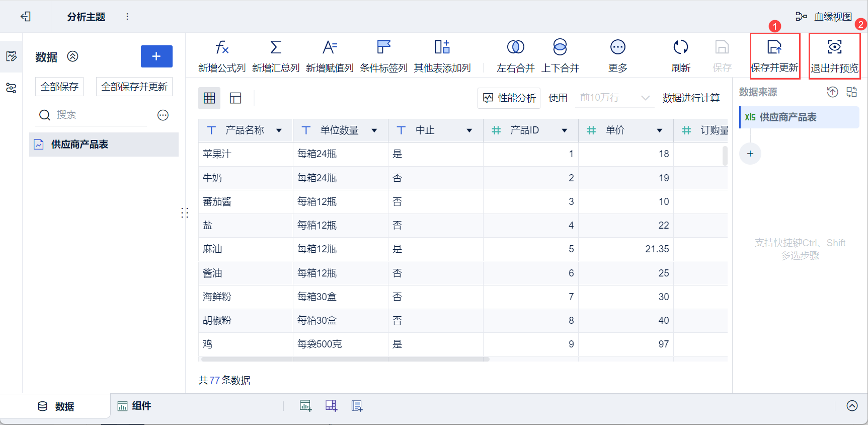Click the horizontal scrollbar of the table
This screenshot has width=868, height=425.
pyautogui.click(x=345, y=360)
